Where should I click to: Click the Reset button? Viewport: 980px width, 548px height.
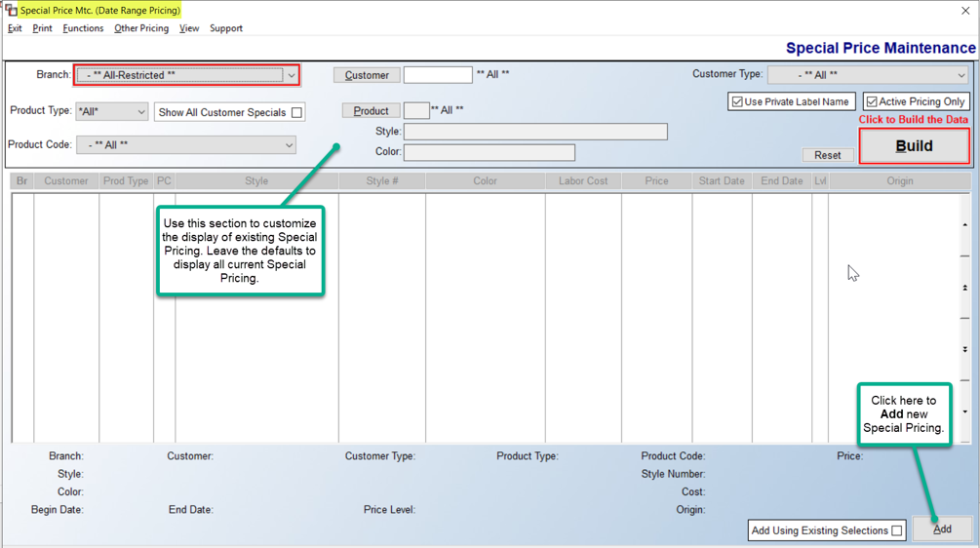[828, 155]
